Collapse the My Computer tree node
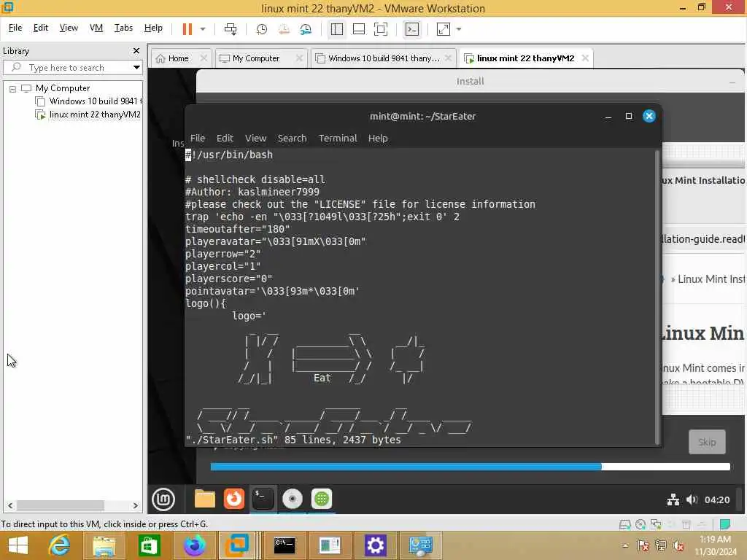This screenshot has height=560, width=747. coord(13,88)
